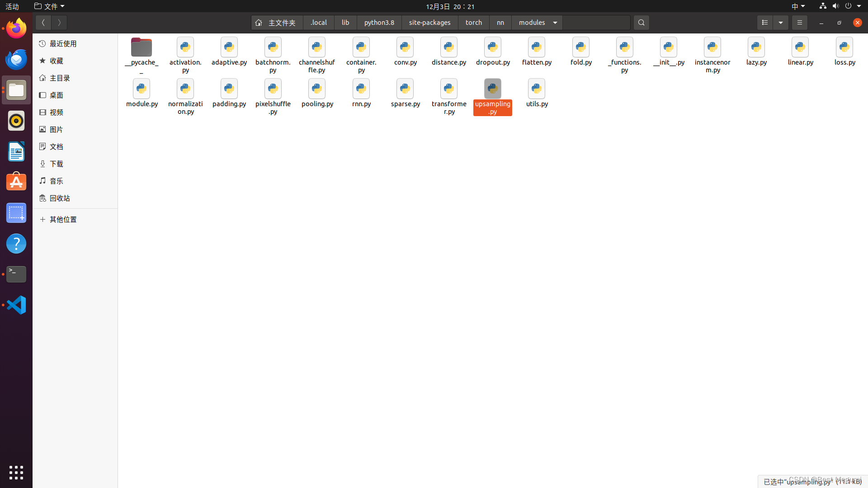
Task: Launch Firefox from the dock
Action: point(16,28)
